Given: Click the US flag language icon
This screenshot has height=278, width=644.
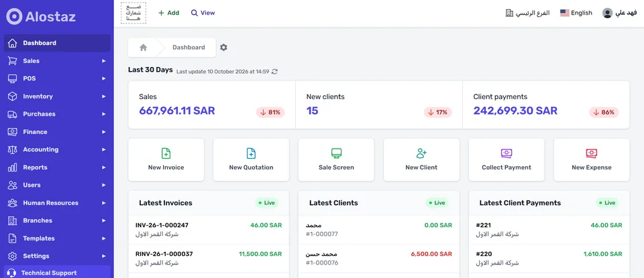Looking at the screenshot, I should pyautogui.click(x=565, y=13).
